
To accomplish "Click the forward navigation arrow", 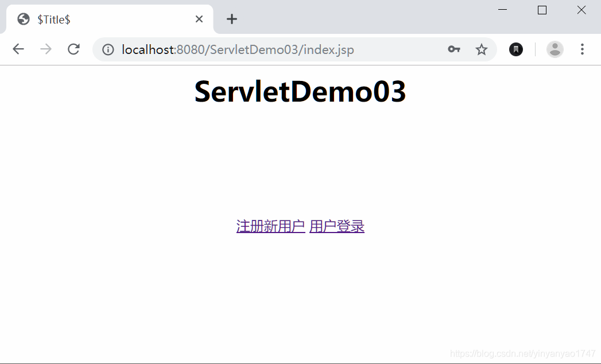I will (x=46, y=49).
